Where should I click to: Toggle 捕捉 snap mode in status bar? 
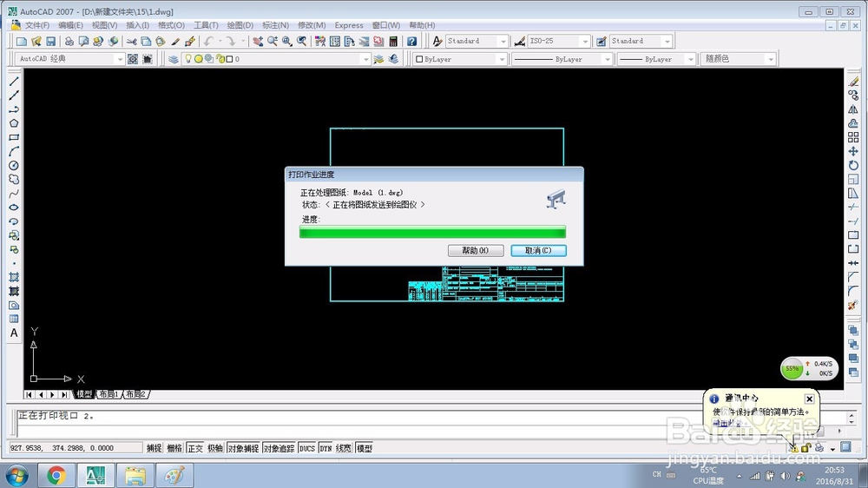(154, 448)
